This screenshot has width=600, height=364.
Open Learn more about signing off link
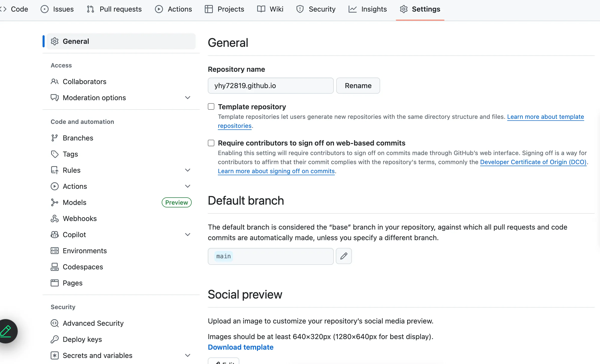pos(276,171)
